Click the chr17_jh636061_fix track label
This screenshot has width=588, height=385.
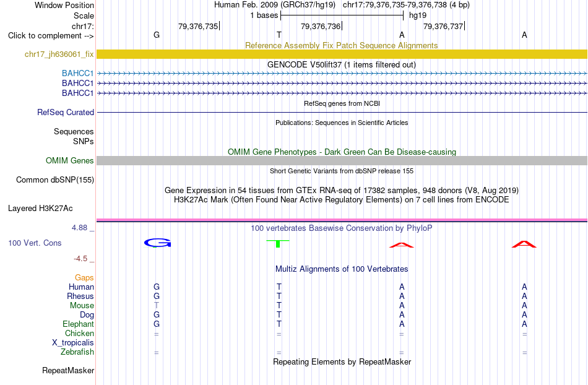point(59,54)
